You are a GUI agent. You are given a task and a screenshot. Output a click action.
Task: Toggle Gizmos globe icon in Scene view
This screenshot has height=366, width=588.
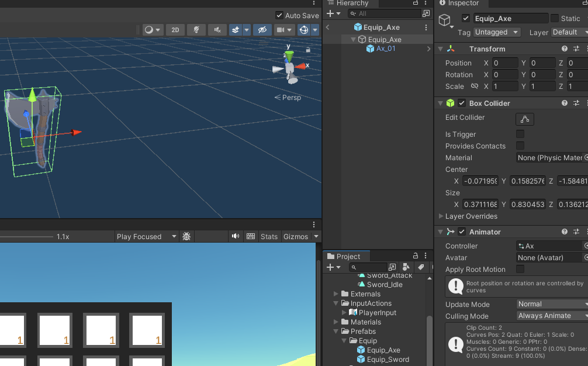pyautogui.click(x=304, y=30)
